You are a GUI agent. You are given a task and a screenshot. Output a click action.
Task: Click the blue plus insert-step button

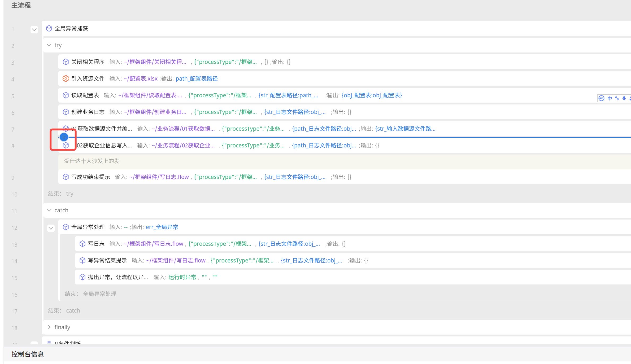click(64, 137)
